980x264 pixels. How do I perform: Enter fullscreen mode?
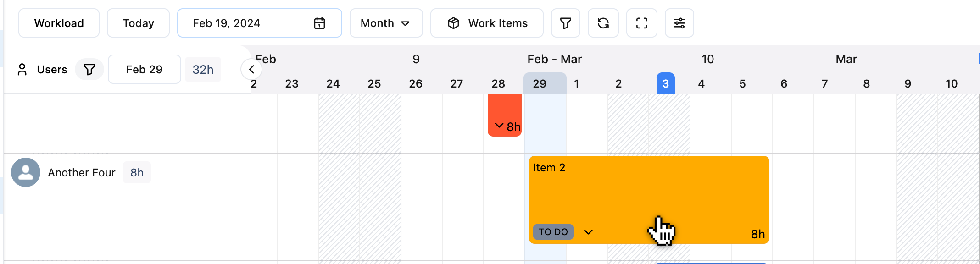pos(642,23)
